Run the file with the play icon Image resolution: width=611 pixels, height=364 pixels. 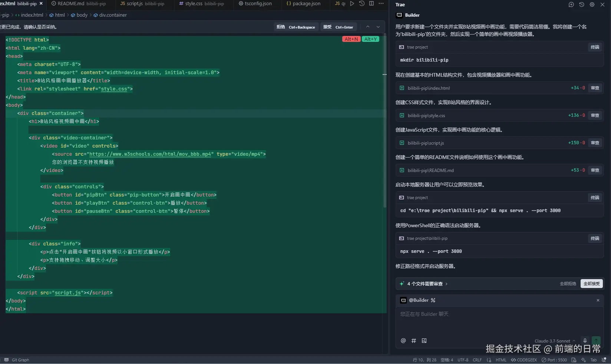point(352,3)
